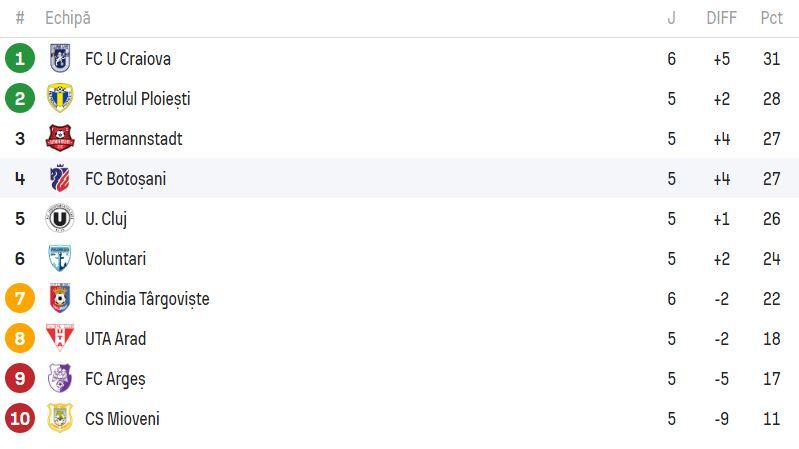The height and width of the screenshot is (449, 799).
Task: Click the Echipă column header
Action: tap(67, 18)
